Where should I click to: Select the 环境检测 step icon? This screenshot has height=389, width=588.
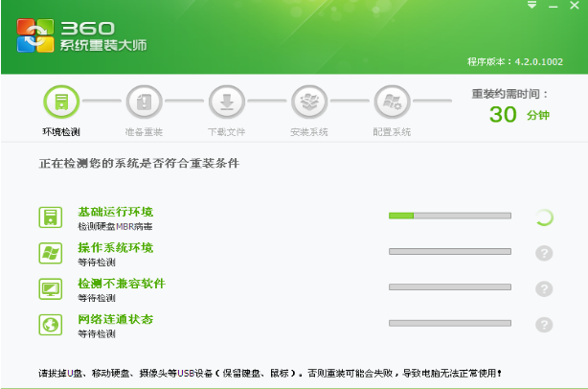(x=61, y=102)
